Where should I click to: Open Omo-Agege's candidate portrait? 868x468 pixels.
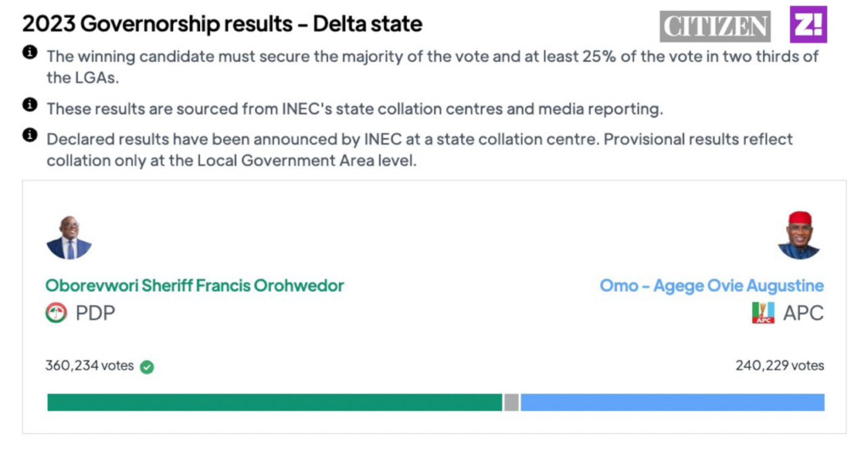798,236
